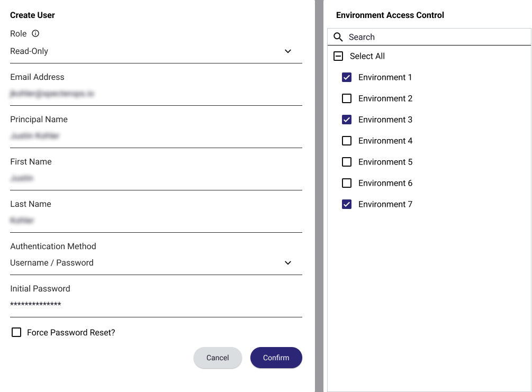
Task: Open the Role dropdown arrow
Action: pyautogui.click(x=288, y=51)
